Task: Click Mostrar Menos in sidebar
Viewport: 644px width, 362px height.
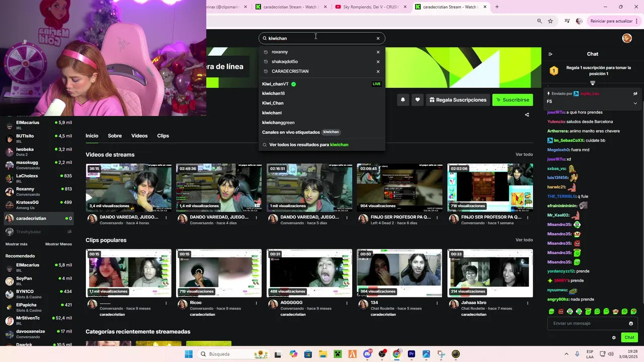Action: point(58,244)
